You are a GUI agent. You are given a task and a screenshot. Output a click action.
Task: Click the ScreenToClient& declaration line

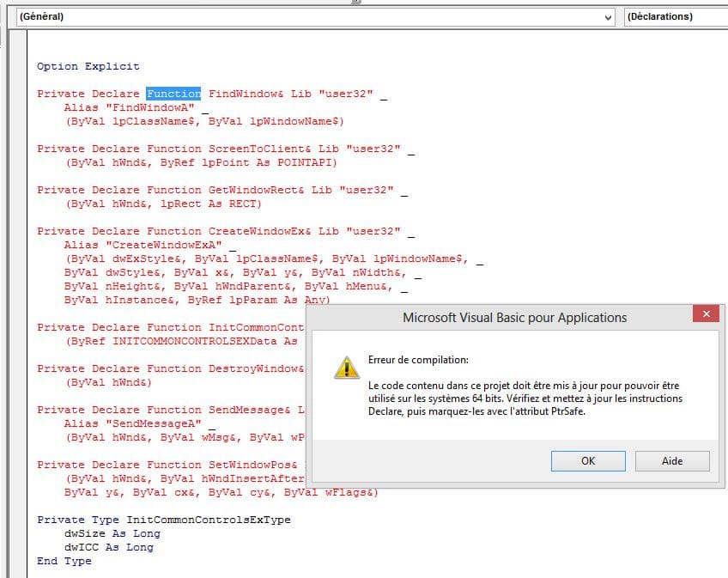(226, 149)
